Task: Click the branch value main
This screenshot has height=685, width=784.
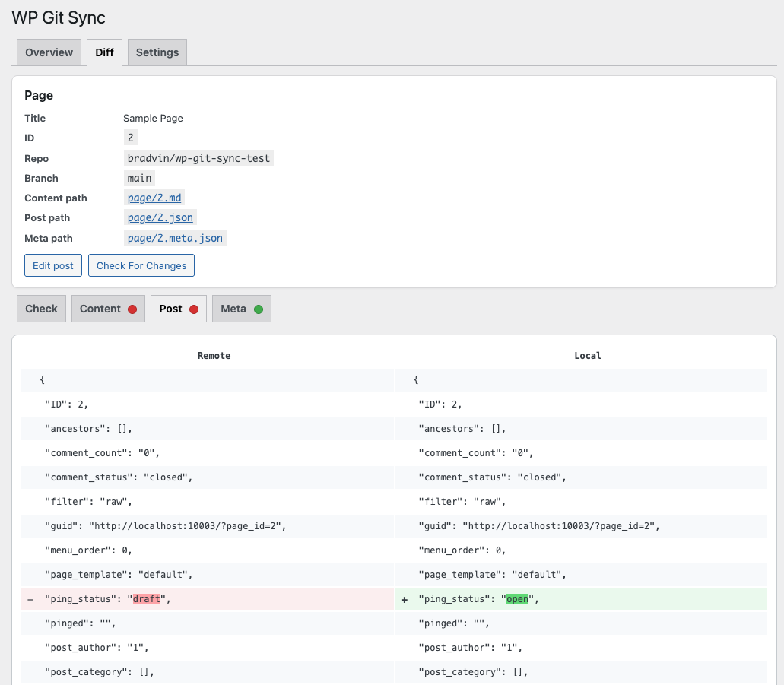Action: tap(139, 178)
